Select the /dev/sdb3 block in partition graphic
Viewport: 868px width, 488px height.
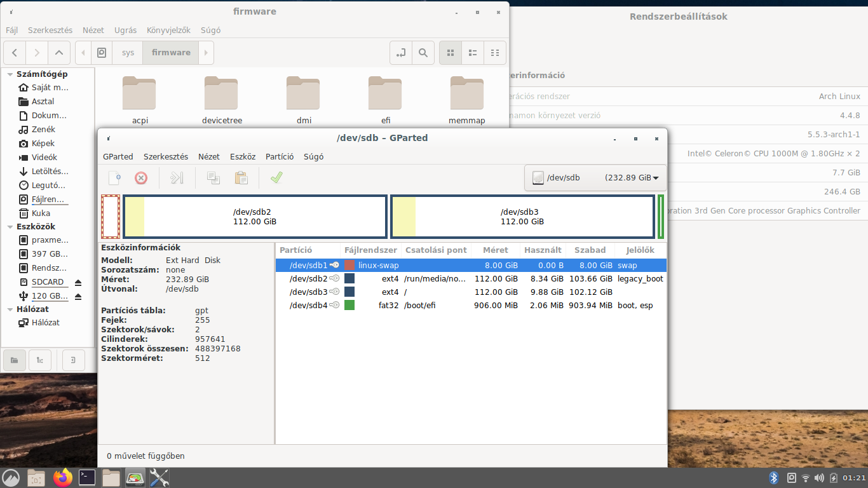click(x=522, y=217)
